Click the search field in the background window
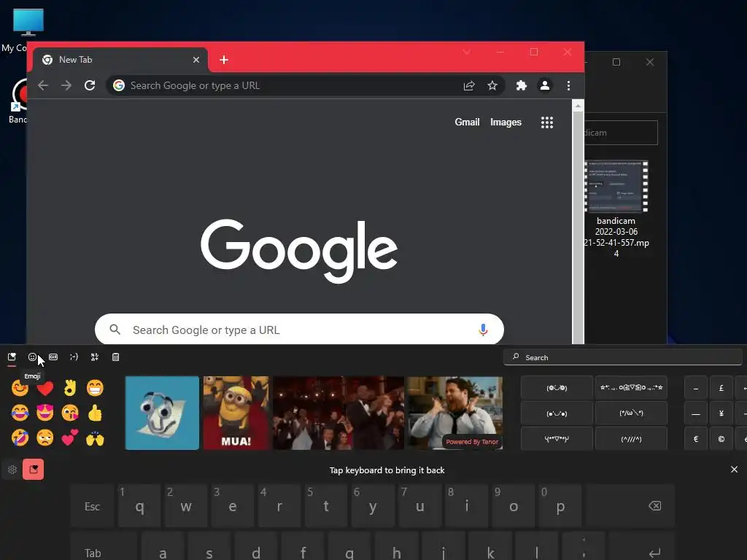The image size is (747, 560). (622, 133)
